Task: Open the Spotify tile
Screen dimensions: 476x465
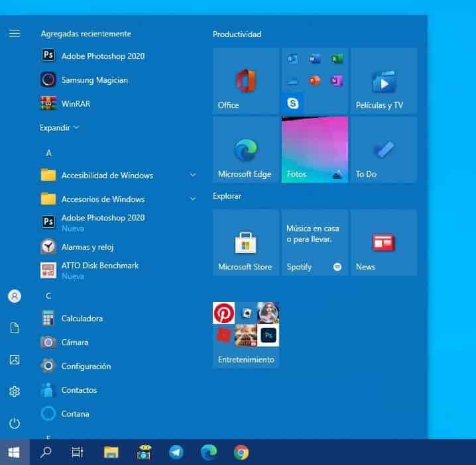Action: pyautogui.click(x=315, y=242)
